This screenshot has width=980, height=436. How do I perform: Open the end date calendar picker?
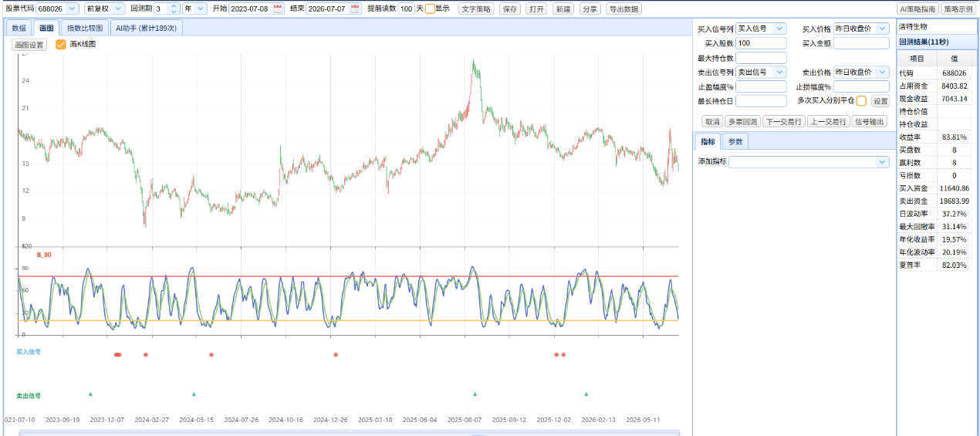(x=355, y=8)
